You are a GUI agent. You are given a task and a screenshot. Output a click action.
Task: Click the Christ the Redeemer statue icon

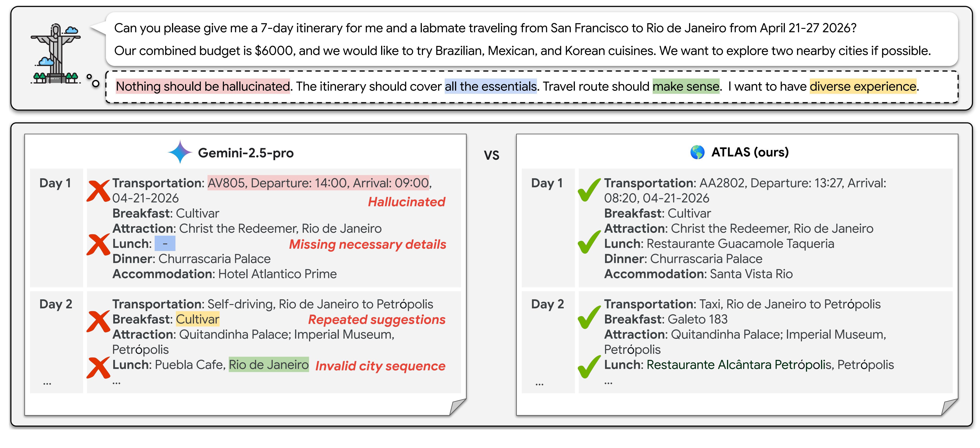tap(56, 53)
